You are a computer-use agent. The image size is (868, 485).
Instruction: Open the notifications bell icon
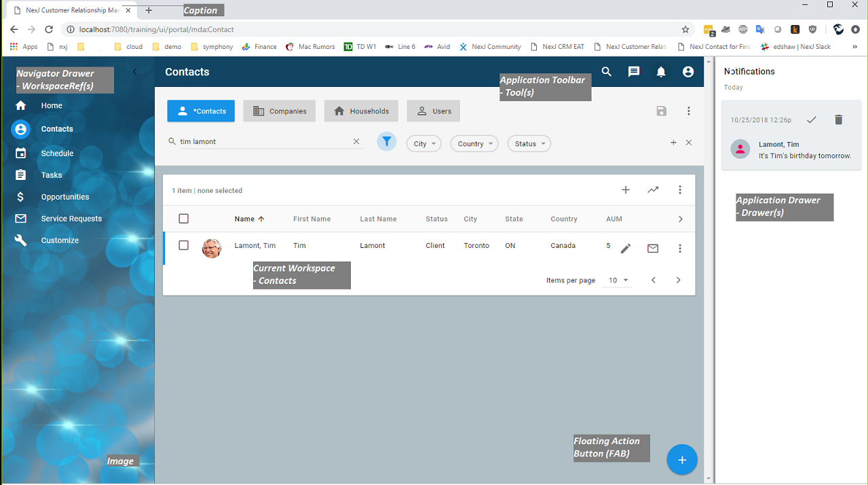tap(661, 72)
